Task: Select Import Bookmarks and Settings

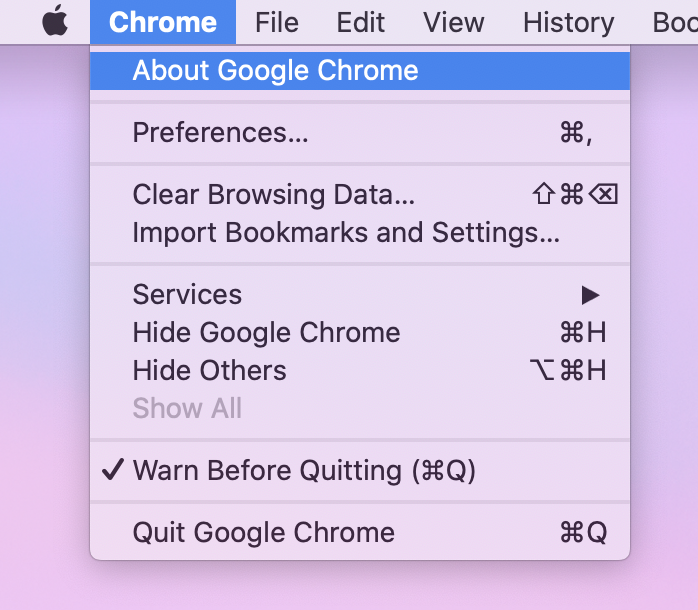Action: [345, 233]
